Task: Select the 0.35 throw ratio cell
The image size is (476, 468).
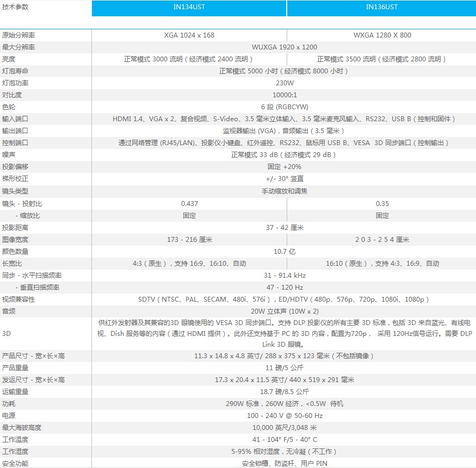Action: [x=382, y=204]
